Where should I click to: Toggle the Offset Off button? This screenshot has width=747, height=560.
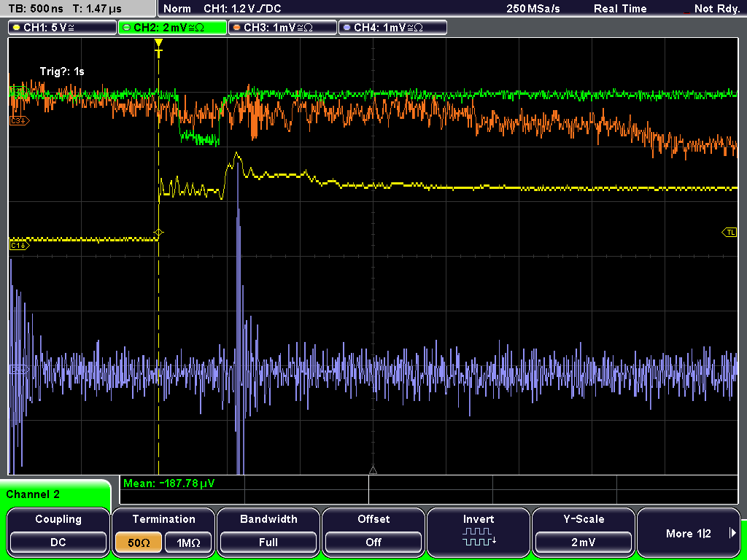click(x=373, y=542)
